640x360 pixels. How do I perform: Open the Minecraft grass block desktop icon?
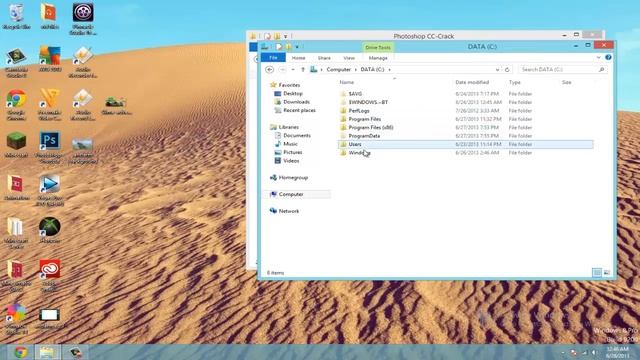16,145
